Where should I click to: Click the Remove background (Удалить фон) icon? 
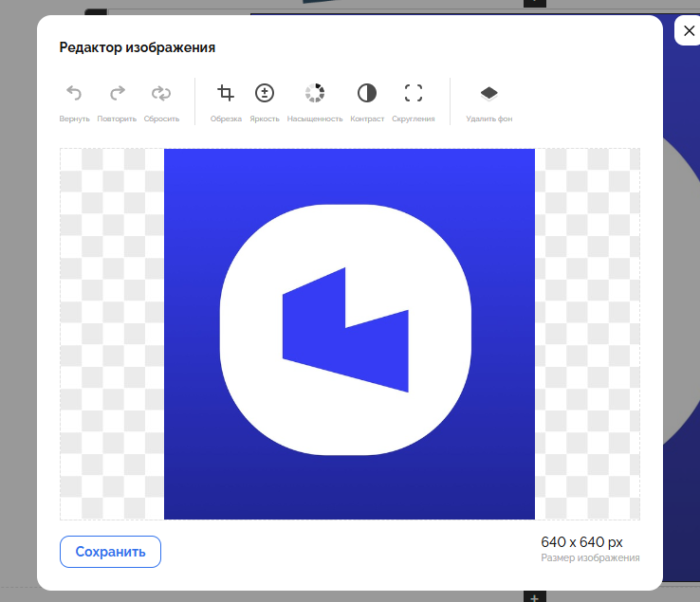488,93
